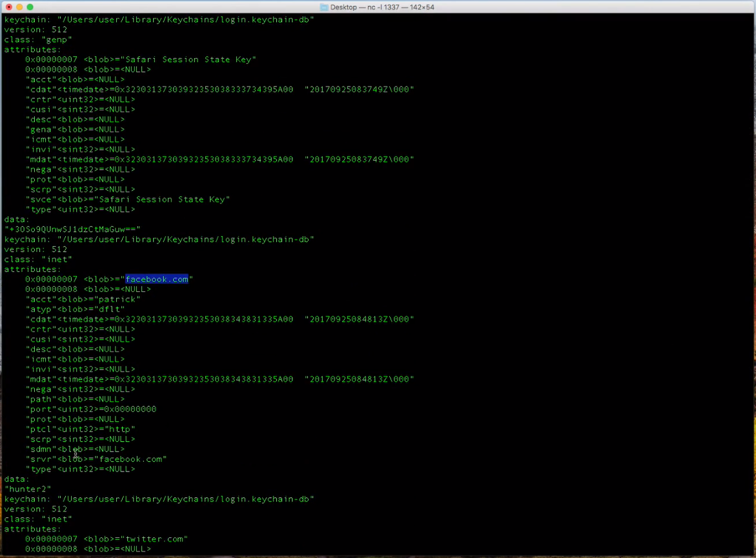This screenshot has width=756, height=558.
Task: Click the svce "Safari Session State Key" line
Action: click(x=128, y=200)
